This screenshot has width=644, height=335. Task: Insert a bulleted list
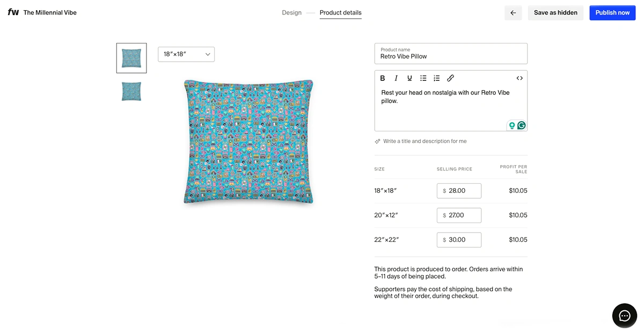click(423, 78)
